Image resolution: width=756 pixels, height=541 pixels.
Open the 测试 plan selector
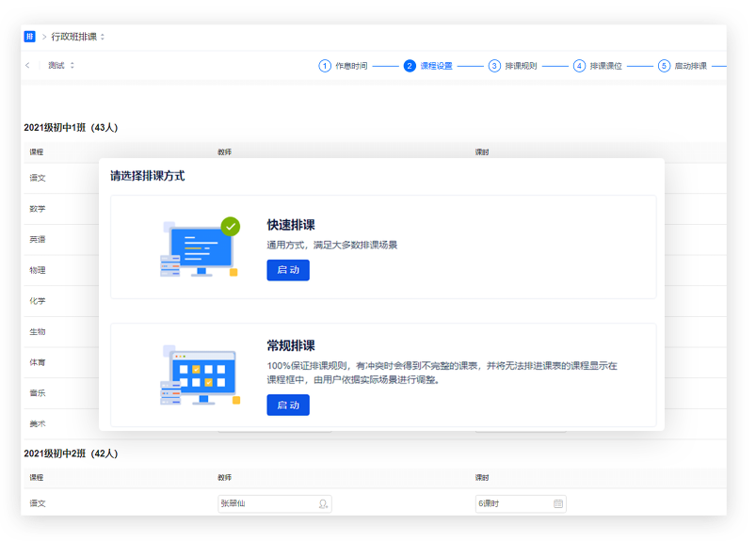61,65
